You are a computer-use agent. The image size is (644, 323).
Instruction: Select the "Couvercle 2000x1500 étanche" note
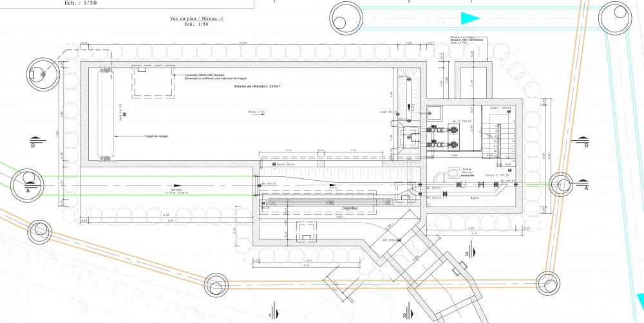point(206,75)
